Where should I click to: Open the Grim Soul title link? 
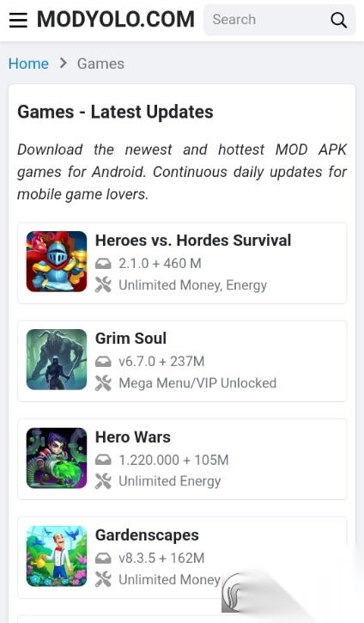tap(130, 338)
